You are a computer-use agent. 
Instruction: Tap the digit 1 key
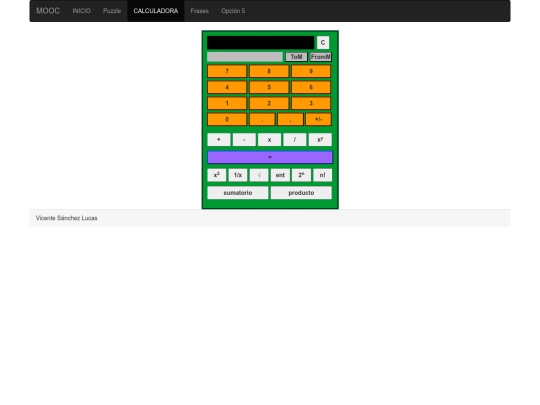(227, 103)
